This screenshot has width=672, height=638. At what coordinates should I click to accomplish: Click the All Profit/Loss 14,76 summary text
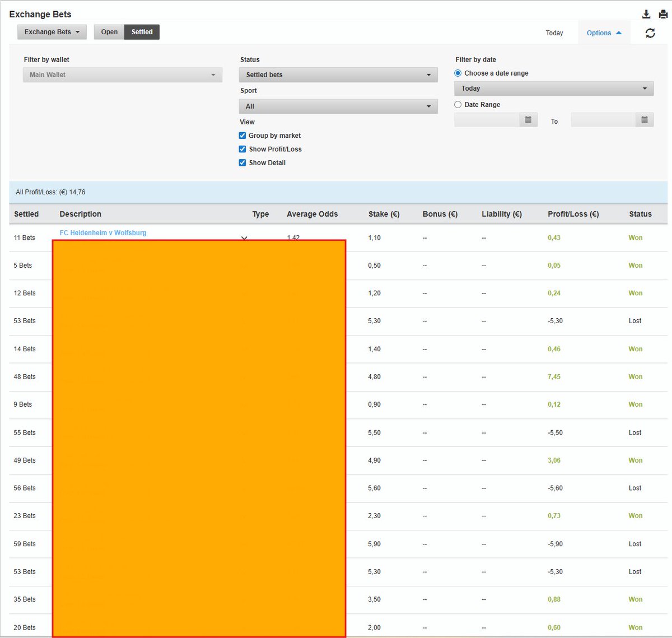(50, 192)
